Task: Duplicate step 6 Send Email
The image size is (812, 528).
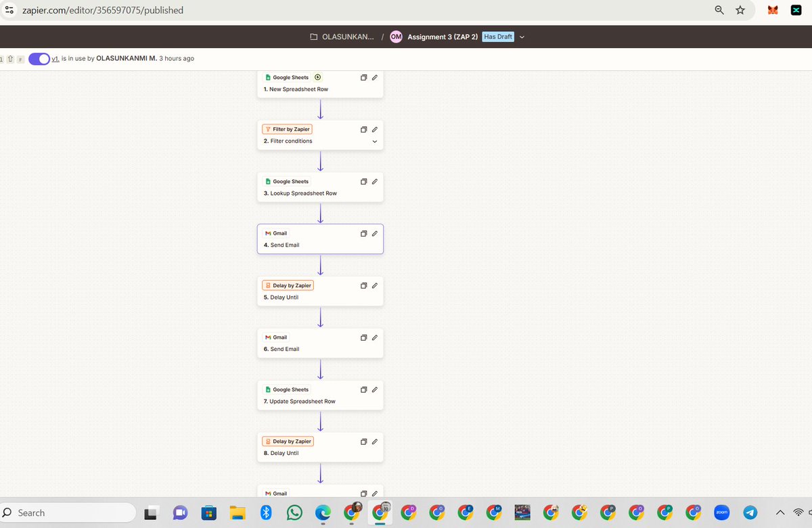Action: tap(363, 337)
